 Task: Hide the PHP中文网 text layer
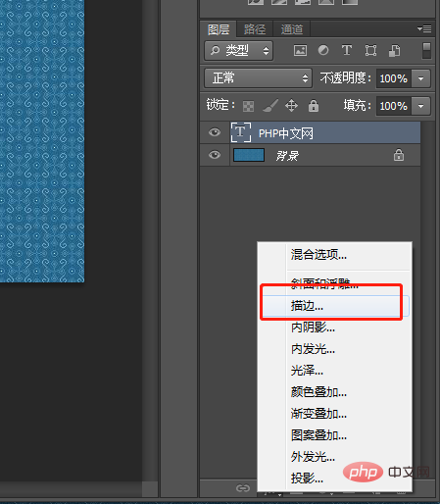[215, 132]
